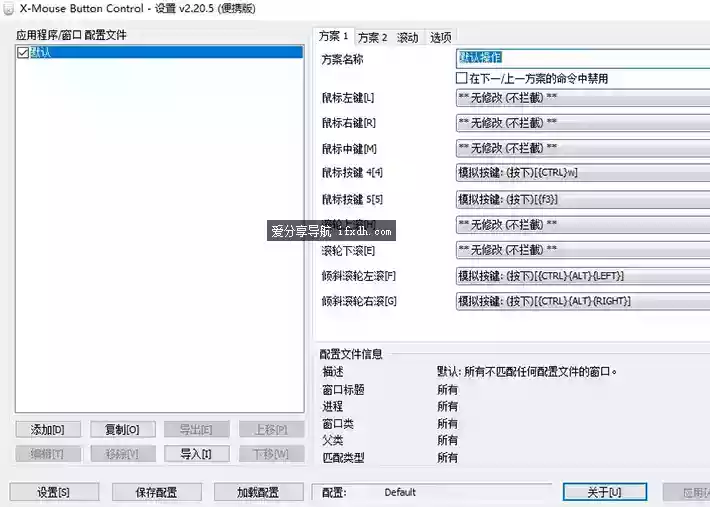Click the 鼠标左键[L] label
710x507 pixels.
348,98
